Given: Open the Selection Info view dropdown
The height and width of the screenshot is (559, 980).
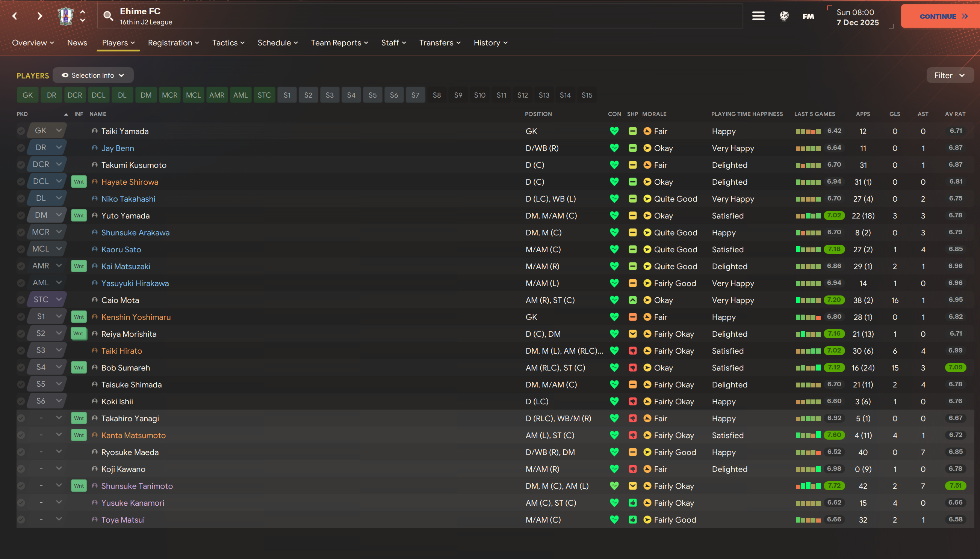Looking at the screenshot, I should [x=93, y=75].
